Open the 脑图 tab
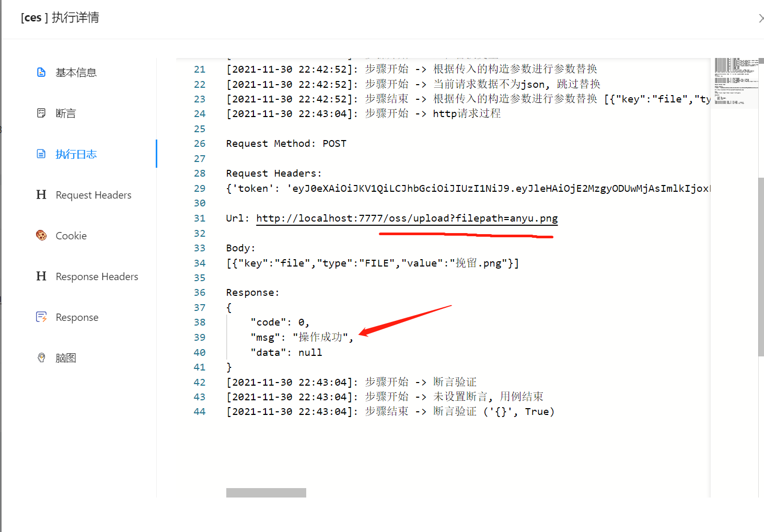Screen dimensions: 764x532 [x=66, y=358]
